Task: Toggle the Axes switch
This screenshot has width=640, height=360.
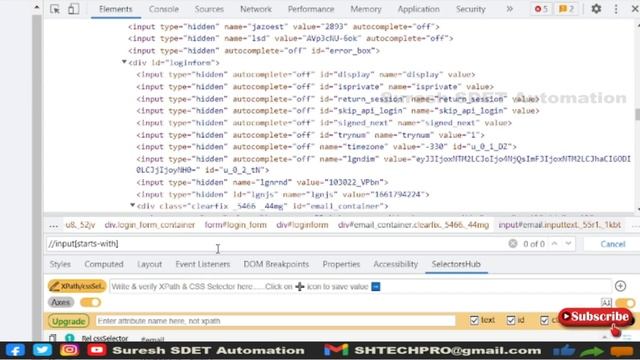Action: [90, 302]
